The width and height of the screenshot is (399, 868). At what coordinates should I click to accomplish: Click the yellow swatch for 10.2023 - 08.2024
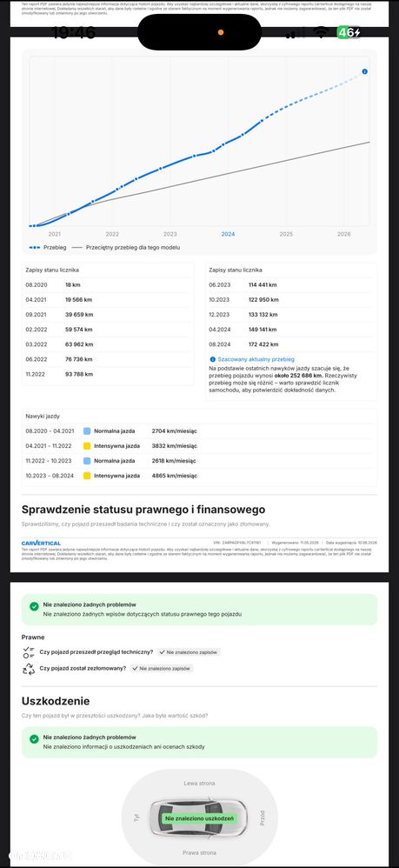point(87,476)
